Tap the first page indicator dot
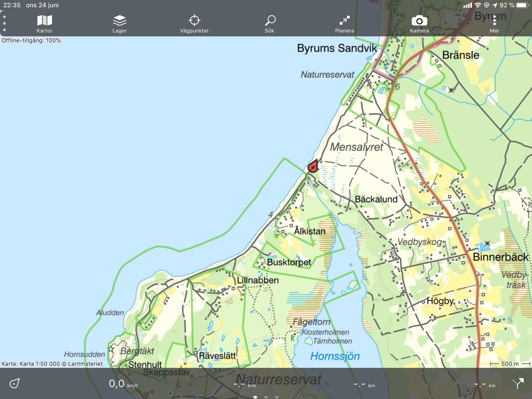This screenshot has width=532, height=399. pyautogui.click(x=255, y=397)
